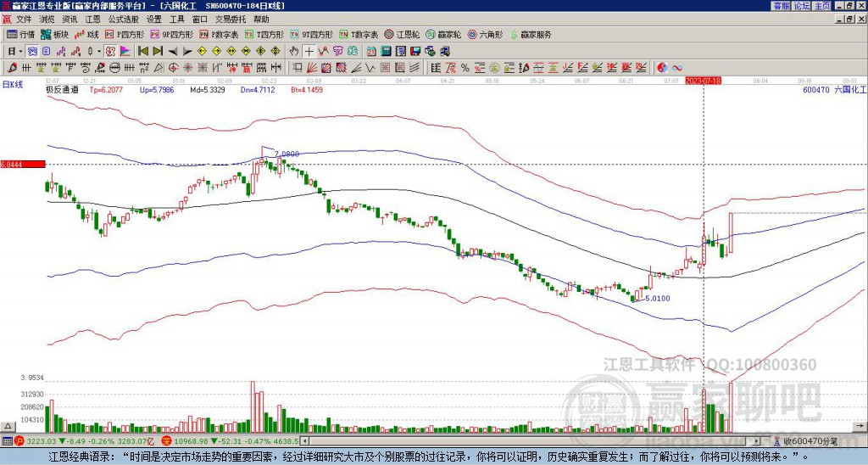Viewport: 868px width, 465px height.
Task: Click the 客服 customer service button
Action: coord(781,6)
